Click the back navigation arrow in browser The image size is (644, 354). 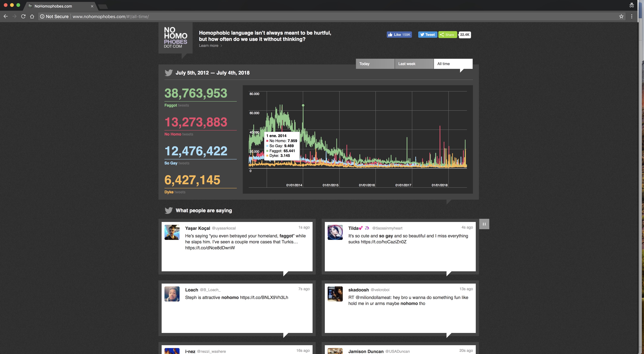pos(6,16)
